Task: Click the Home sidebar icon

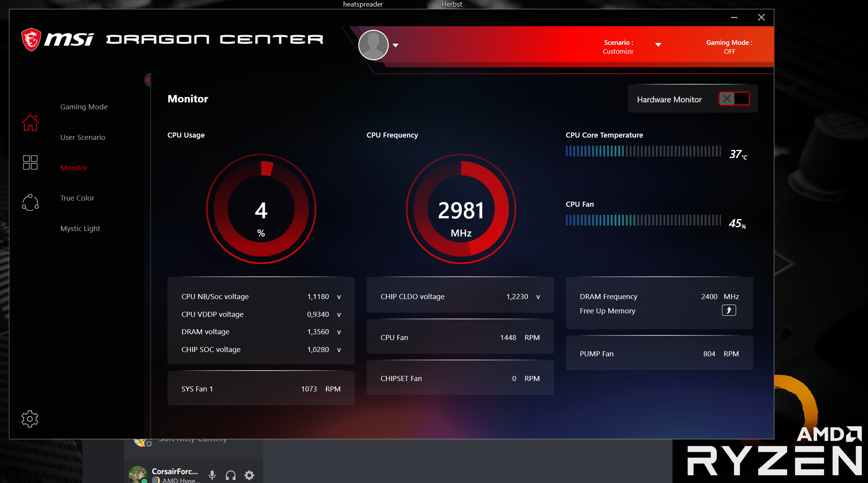Action: coord(30,123)
